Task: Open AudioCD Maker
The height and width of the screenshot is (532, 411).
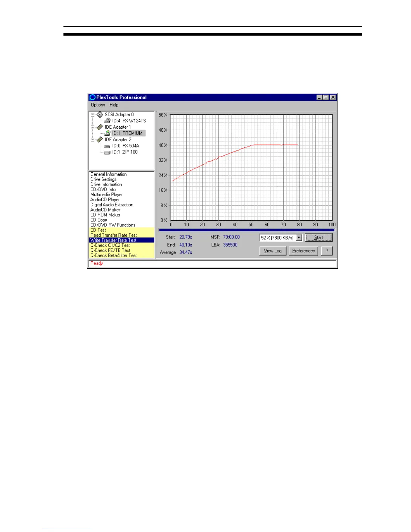Action: point(105,210)
